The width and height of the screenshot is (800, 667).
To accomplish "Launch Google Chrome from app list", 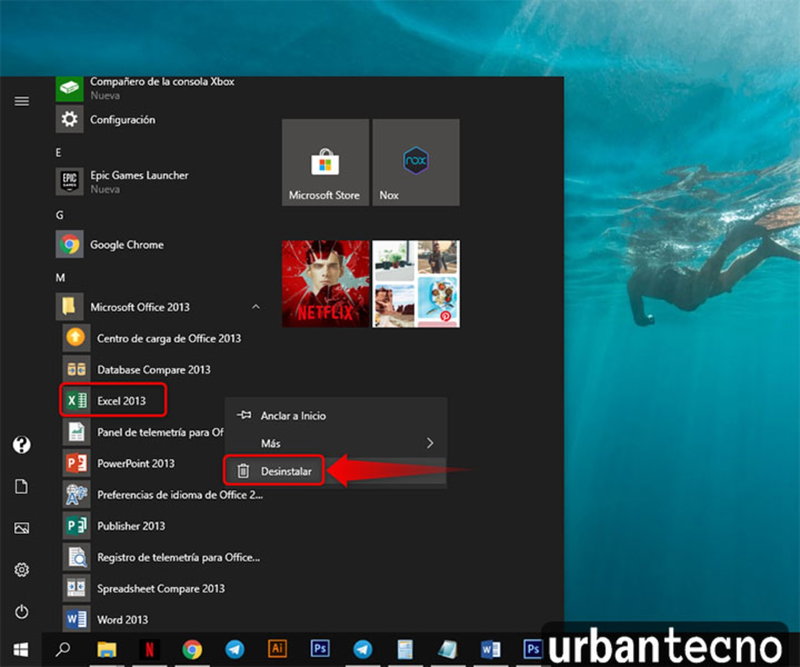I will click(x=69, y=244).
